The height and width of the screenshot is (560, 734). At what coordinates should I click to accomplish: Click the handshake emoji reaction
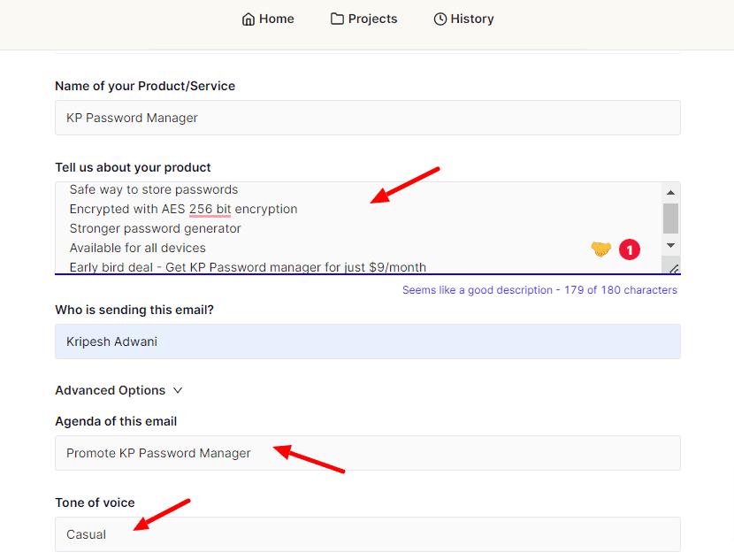tap(600, 249)
